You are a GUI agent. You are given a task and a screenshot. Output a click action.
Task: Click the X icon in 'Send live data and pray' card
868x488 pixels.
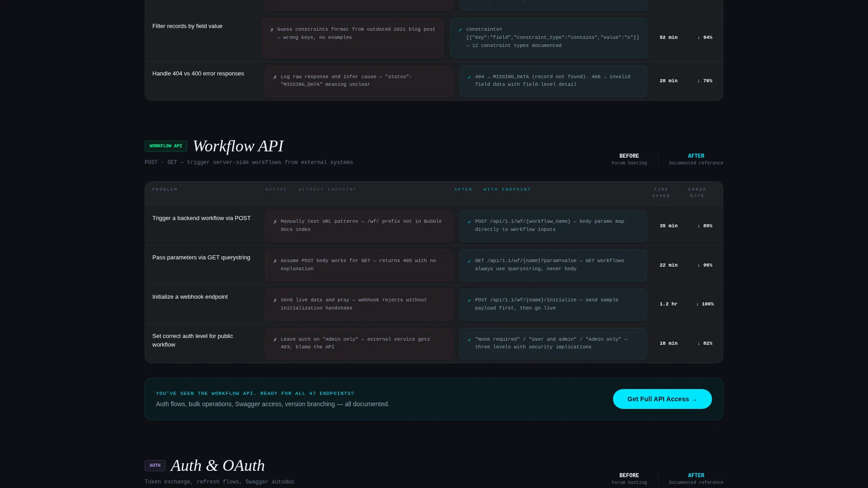coord(275,300)
